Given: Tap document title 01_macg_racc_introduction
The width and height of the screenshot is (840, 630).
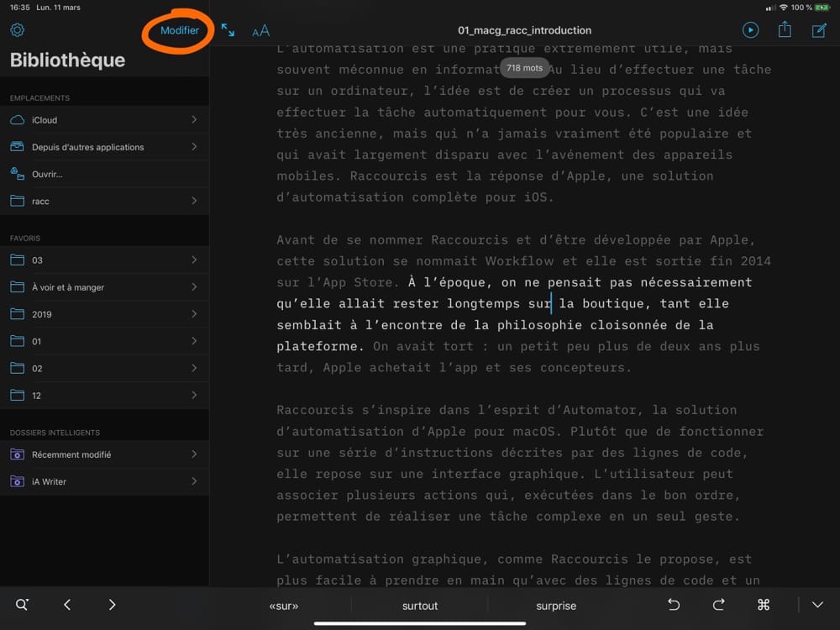Looking at the screenshot, I should pos(524,30).
